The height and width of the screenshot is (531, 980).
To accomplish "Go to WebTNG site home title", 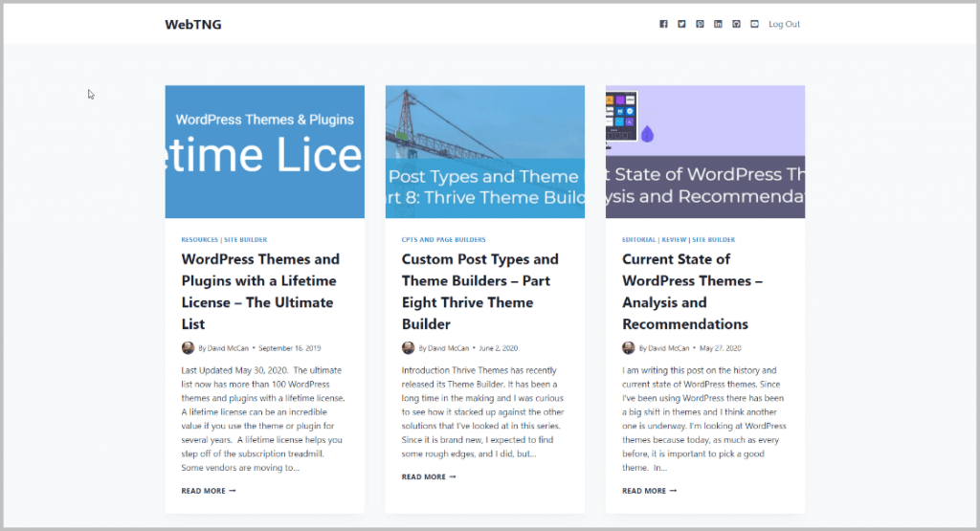I will click(193, 24).
